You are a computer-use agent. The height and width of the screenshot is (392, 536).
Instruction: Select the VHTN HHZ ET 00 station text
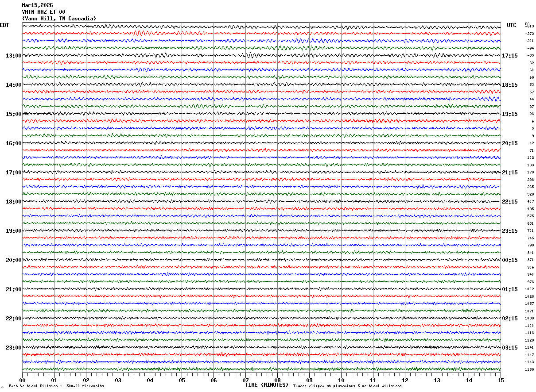[x=43, y=12]
